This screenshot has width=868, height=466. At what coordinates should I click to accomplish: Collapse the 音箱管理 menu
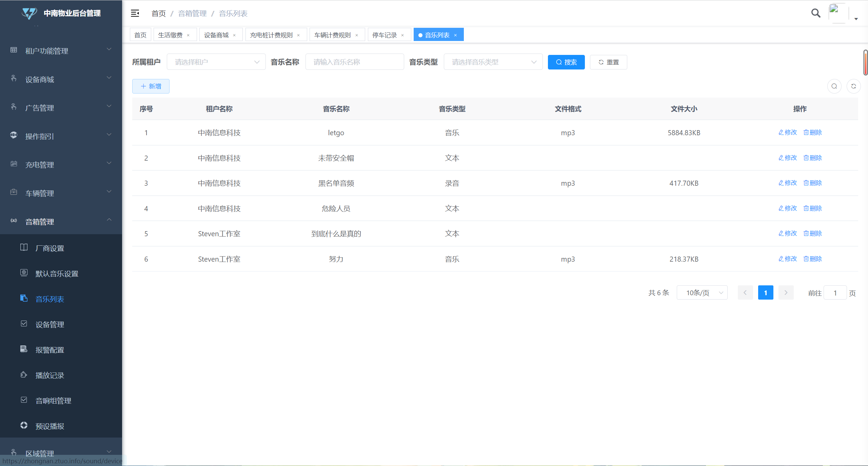[x=61, y=221]
